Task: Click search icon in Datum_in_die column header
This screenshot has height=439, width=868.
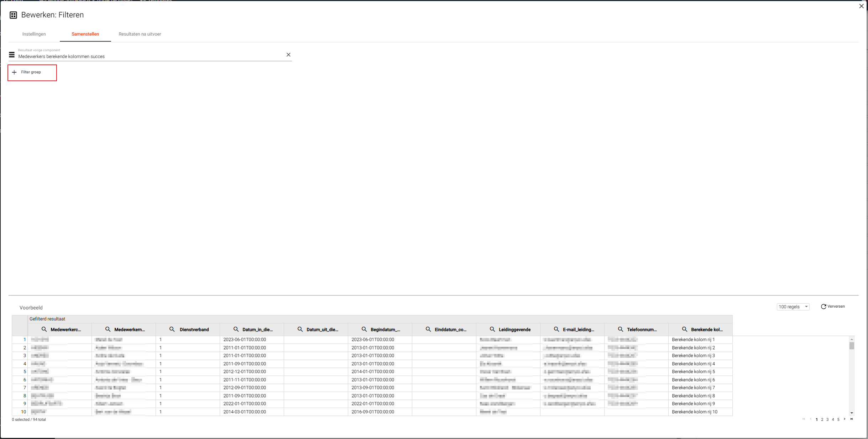Action: coord(236,329)
